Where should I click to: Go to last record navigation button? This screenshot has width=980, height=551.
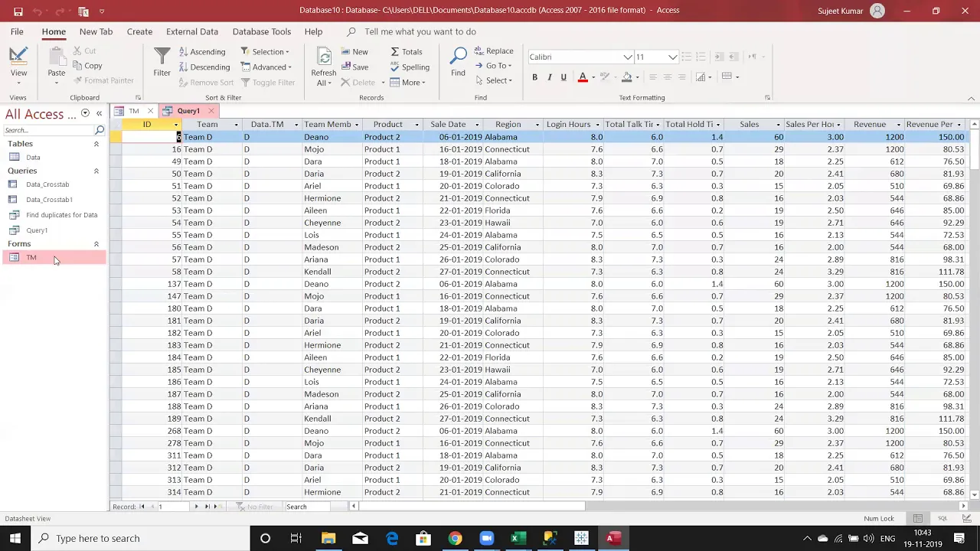click(x=207, y=507)
